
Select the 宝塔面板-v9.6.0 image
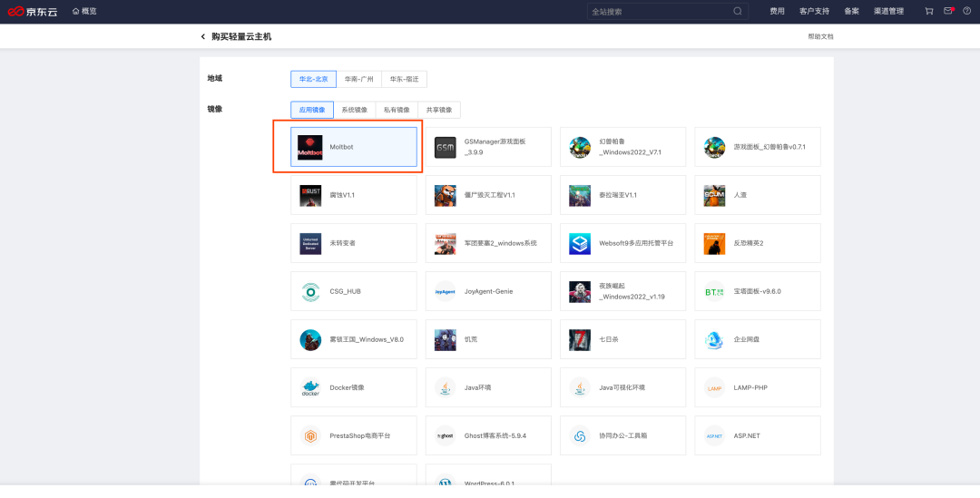pyautogui.click(x=758, y=291)
